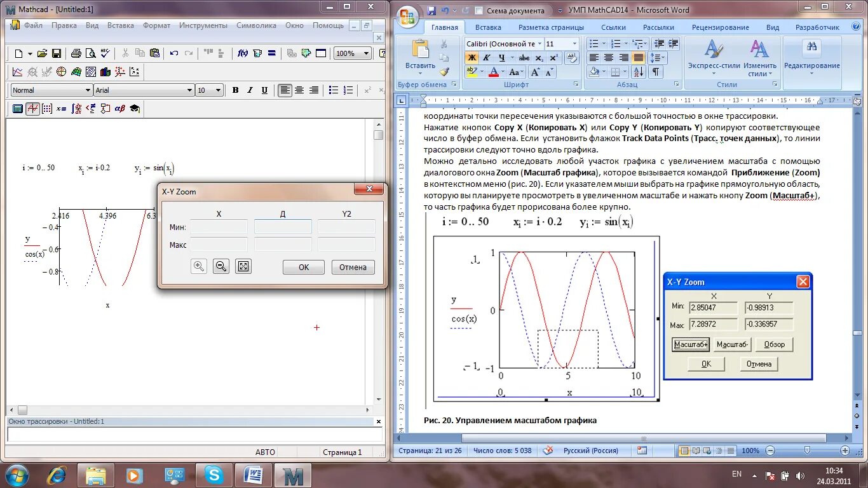
Task: Switch to Word Ссылки tab
Action: [613, 27]
